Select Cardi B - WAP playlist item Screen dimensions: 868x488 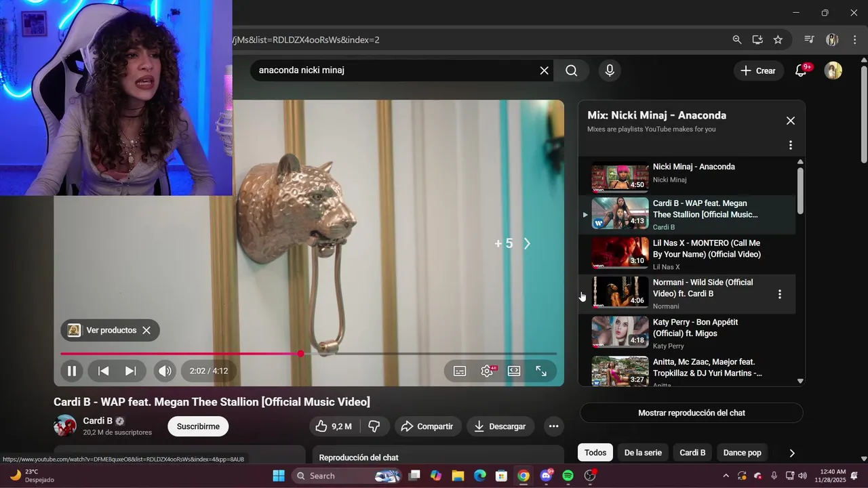tap(687, 215)
